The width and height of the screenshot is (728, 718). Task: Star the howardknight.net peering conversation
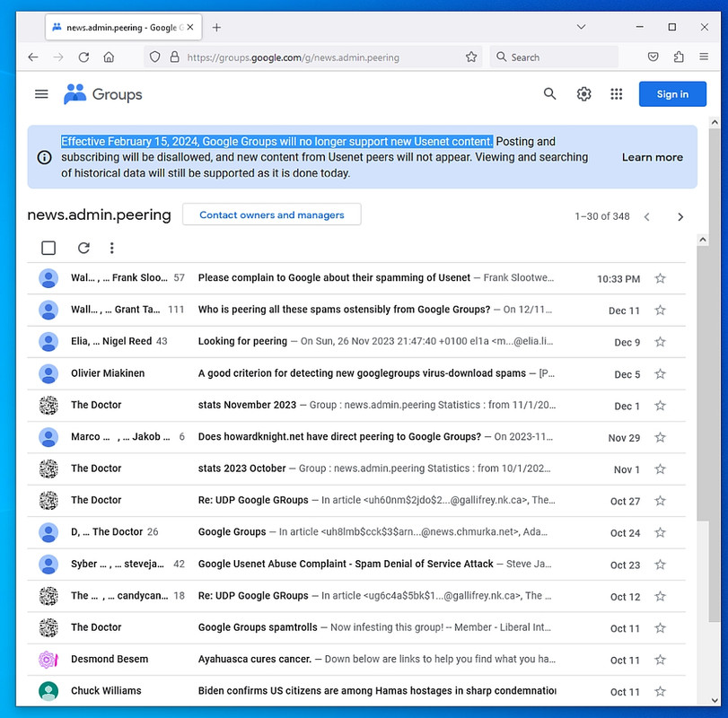pos(660,437)
